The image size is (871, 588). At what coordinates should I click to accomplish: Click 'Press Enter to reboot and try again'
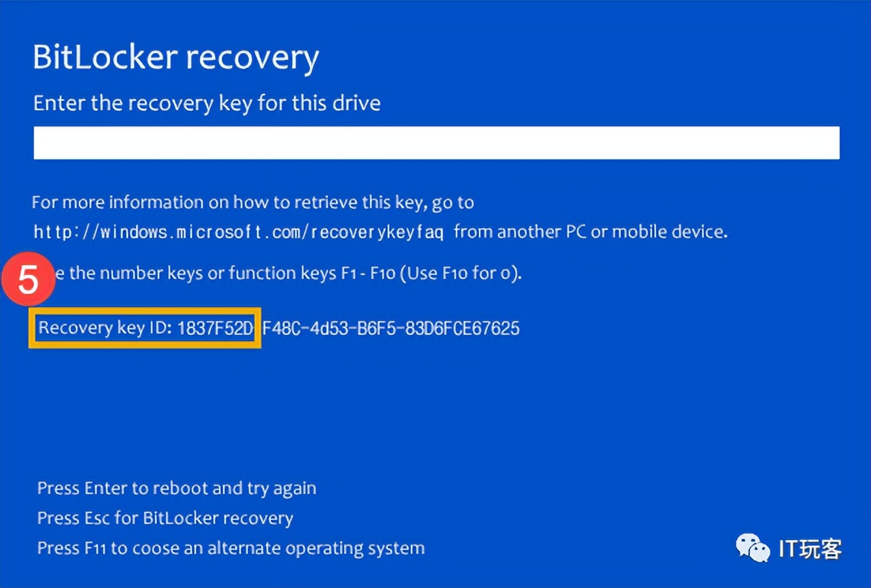[177, 488]
